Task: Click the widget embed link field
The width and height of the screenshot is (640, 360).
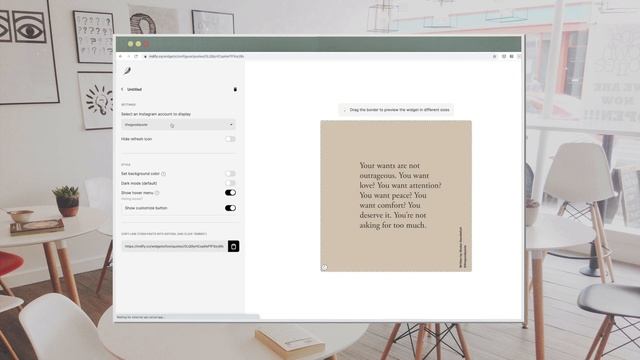Action: point(174,246)
